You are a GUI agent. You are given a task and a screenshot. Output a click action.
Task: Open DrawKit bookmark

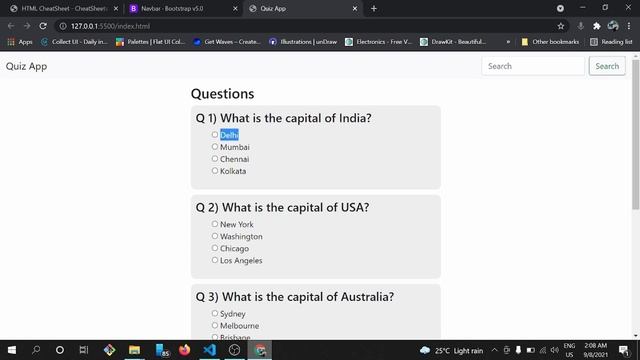[x=453, y=42]
